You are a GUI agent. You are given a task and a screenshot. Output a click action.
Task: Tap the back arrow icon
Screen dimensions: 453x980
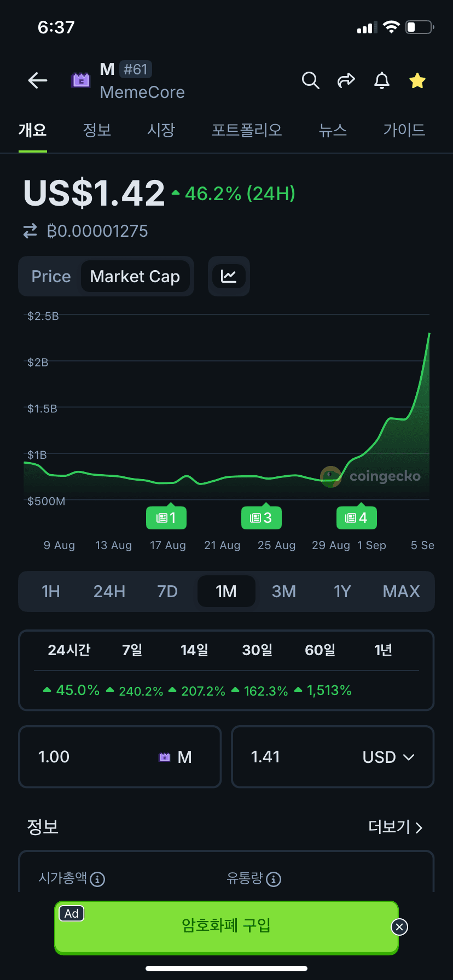point(38,81)
